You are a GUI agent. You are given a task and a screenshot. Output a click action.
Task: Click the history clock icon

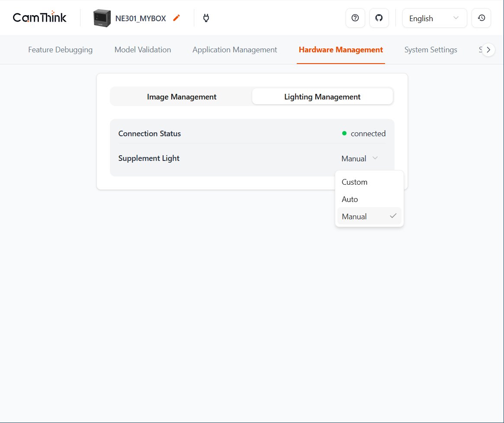pos(481,18)
